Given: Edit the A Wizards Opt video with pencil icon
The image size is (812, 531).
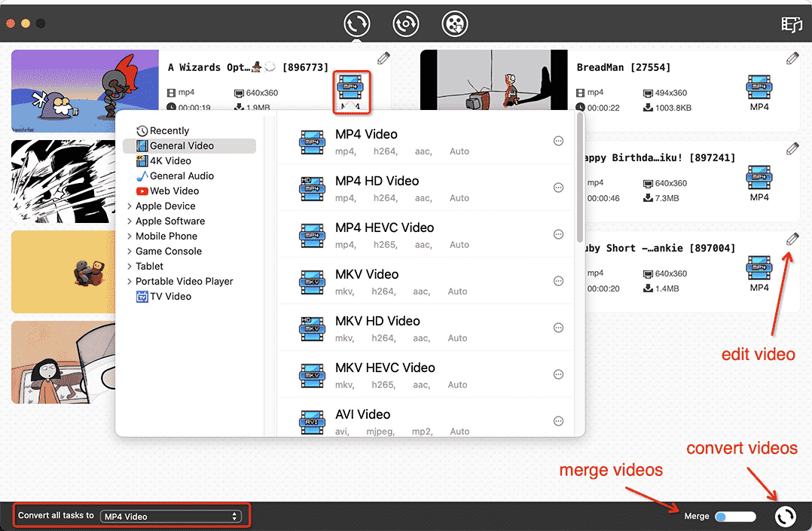Looking at the screenshot, I should point(383,59).
